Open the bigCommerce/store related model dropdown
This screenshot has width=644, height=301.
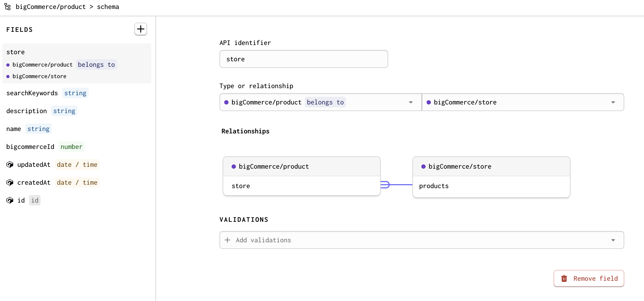[x=523, y=102]
